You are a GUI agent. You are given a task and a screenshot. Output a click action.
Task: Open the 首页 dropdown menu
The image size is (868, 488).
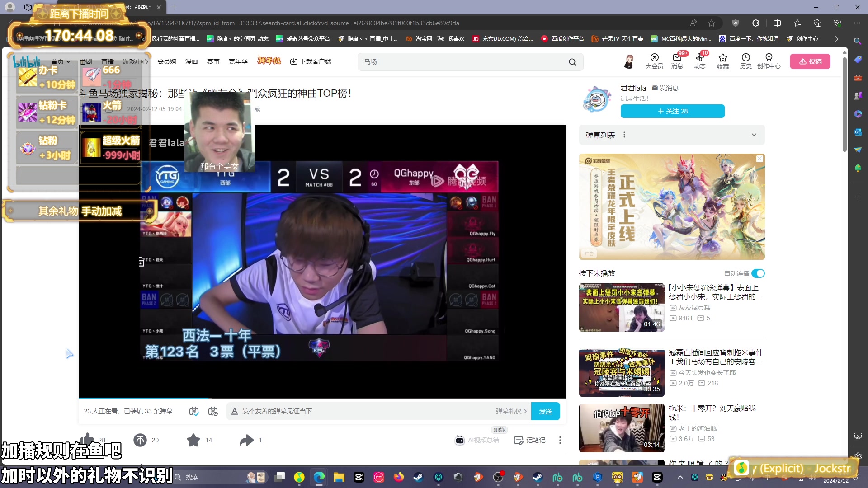coord(61,61)
